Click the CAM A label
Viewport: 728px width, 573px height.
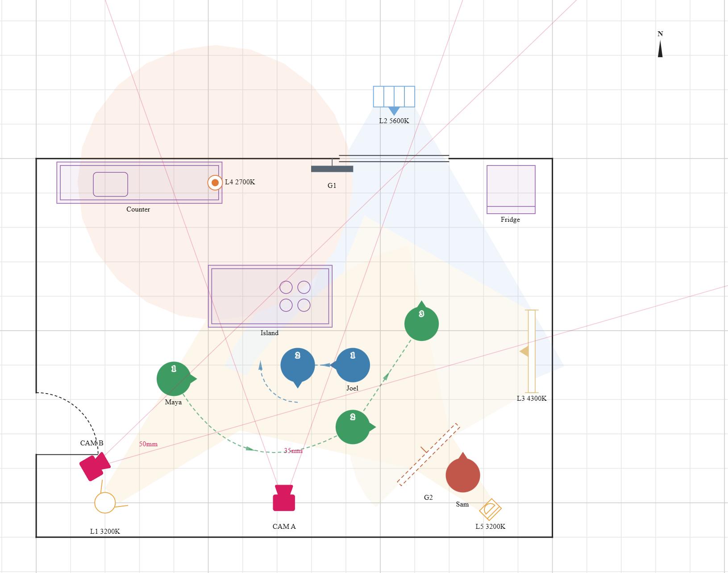click(284, 527)
